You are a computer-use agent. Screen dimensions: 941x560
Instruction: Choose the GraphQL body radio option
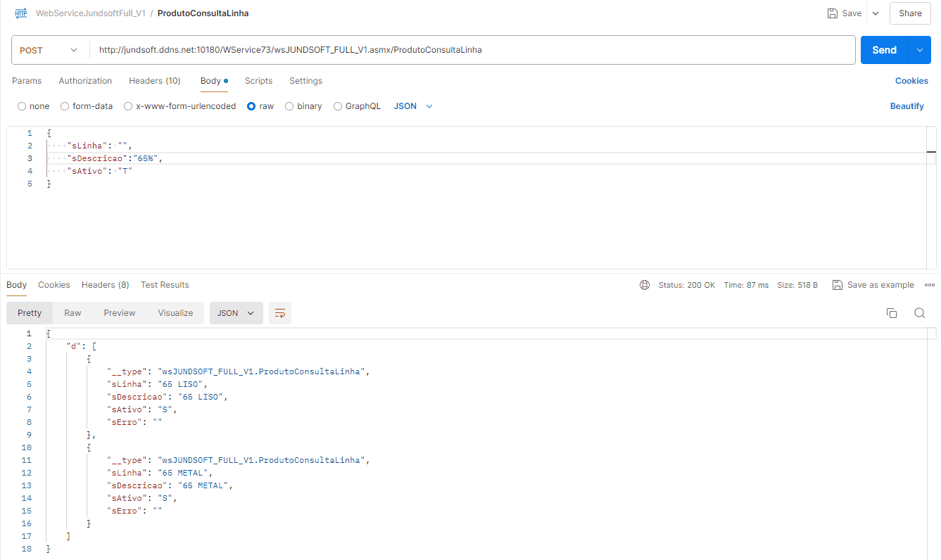click(338, 106)
